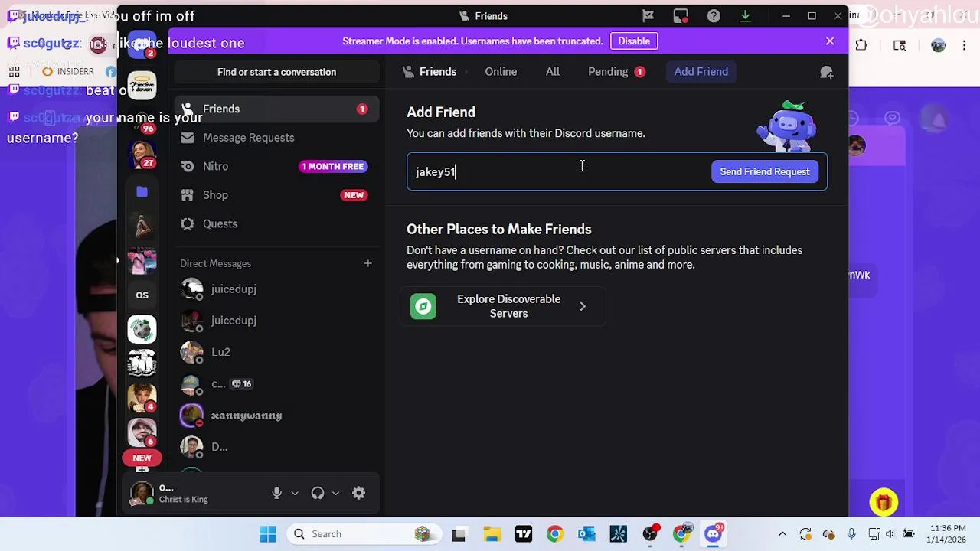Click the green download update icon

[745, 16]
